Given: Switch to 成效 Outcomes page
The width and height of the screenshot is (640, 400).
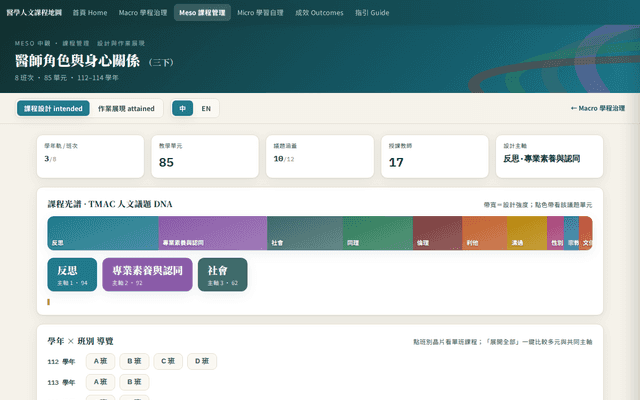Looking at the screenshot, I should [319, 13].
